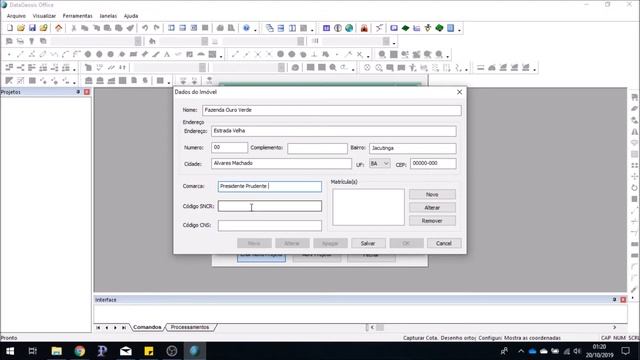Click the blue Help question mark icon
Image resolution: width=640 pixels, height=360 pixels.
(246, 28)
